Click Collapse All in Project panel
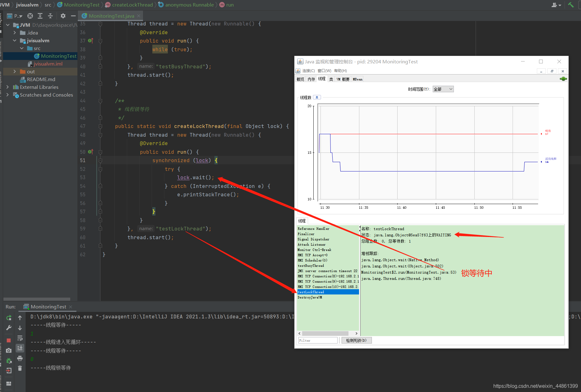The image size is (581, 392). [50, 16]
